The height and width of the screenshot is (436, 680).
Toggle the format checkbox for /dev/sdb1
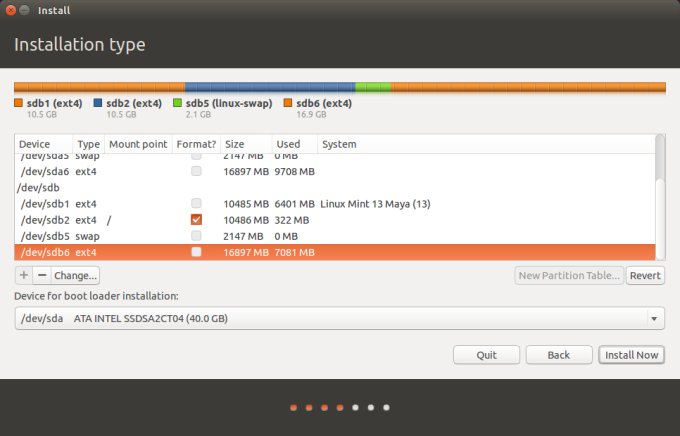coord(196,204)
